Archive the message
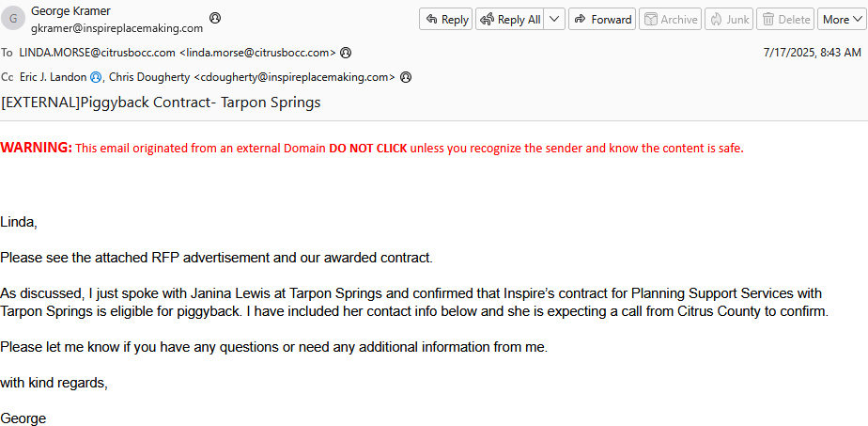Image resolution: width=868 pixels, height=426 pixels. click(671, 20)
